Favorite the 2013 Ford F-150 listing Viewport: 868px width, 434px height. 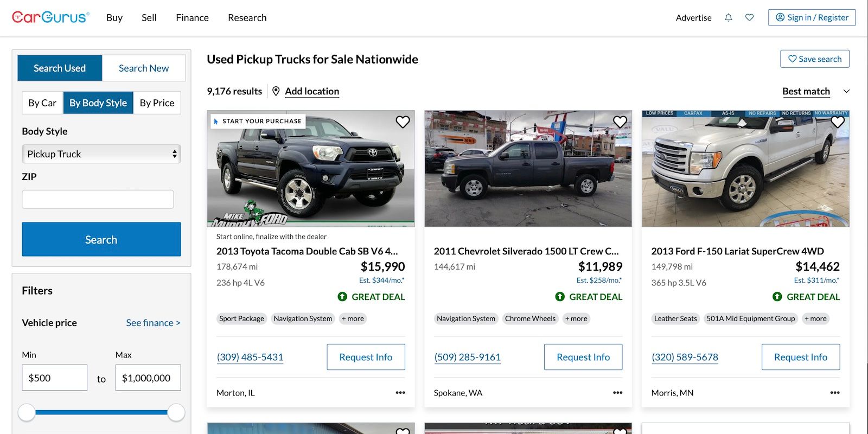838,122
